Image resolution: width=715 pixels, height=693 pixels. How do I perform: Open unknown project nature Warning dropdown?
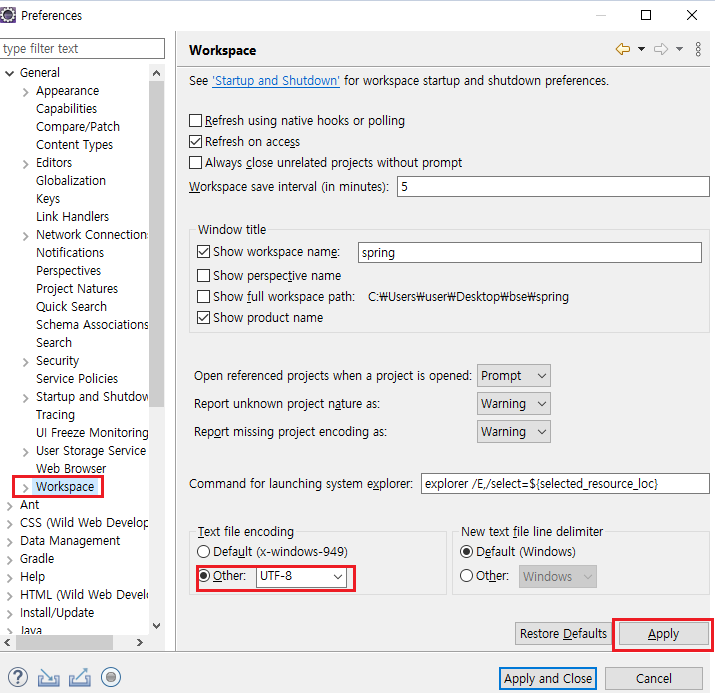[x=513, y=403]
